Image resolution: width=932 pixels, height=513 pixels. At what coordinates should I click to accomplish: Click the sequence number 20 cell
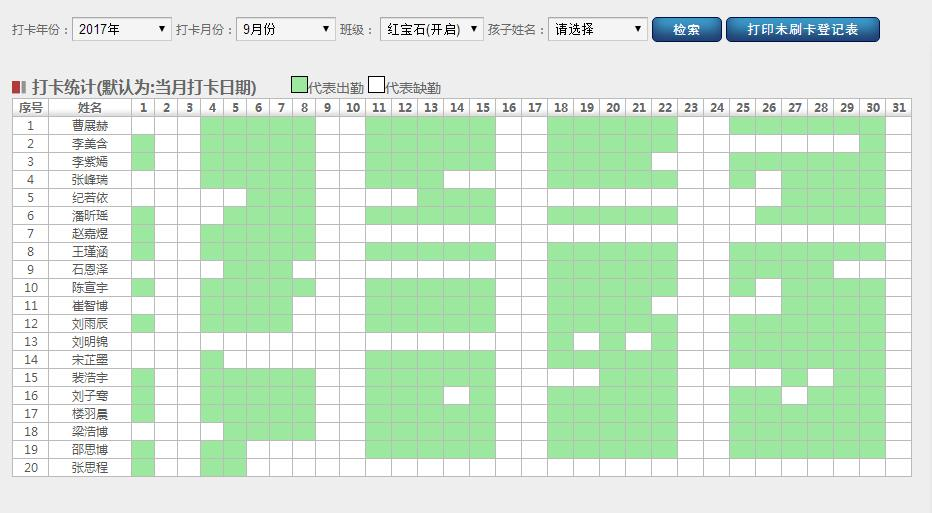[x=30, y=467]
